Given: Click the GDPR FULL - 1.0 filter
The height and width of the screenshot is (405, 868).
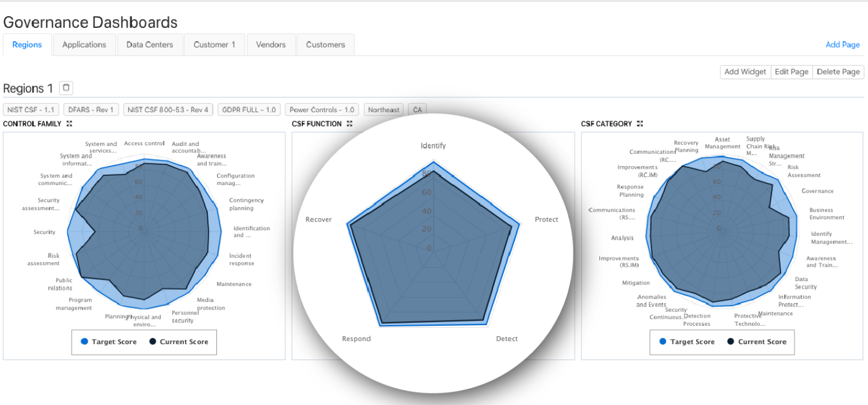Looking at the screenshot, I should 249,109.
